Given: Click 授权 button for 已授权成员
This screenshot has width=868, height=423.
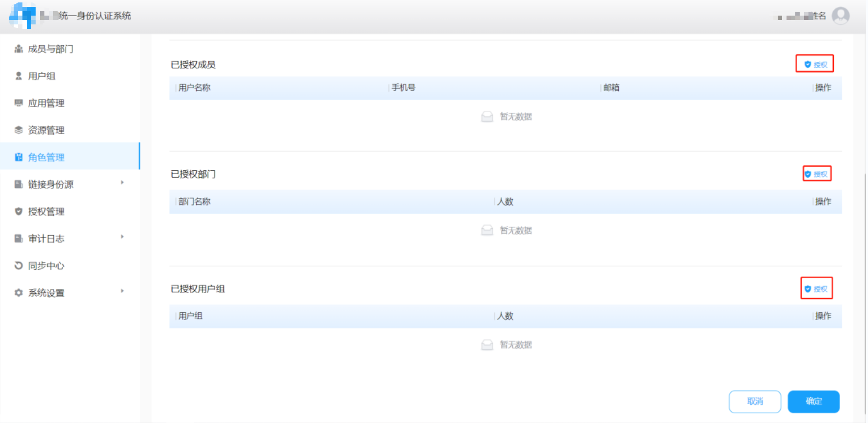Looking at the screenshot, I should [x=815, y=64].
